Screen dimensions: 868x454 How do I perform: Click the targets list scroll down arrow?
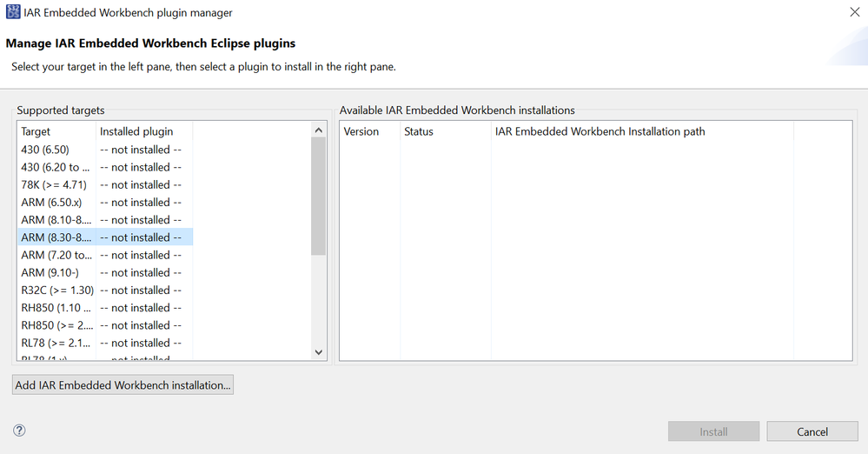(x=318, y=352)
